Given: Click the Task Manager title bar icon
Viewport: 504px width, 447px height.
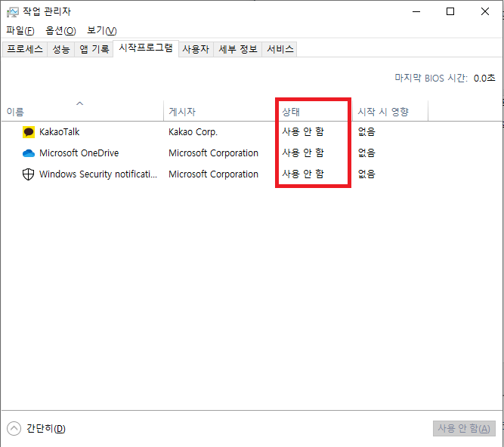Looking at the screenshot, I should [x=13, y=12].
